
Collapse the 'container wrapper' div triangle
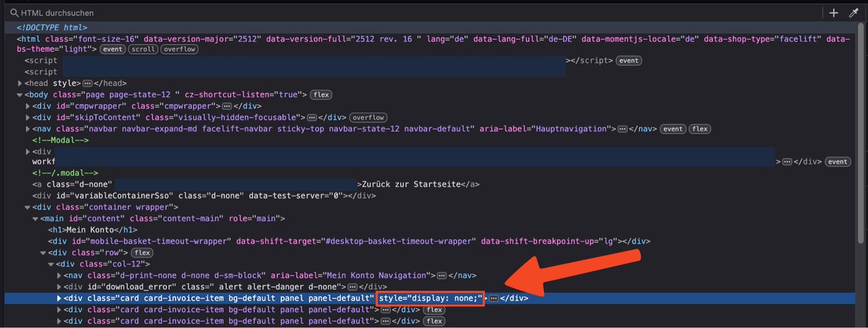click(27, 207)
